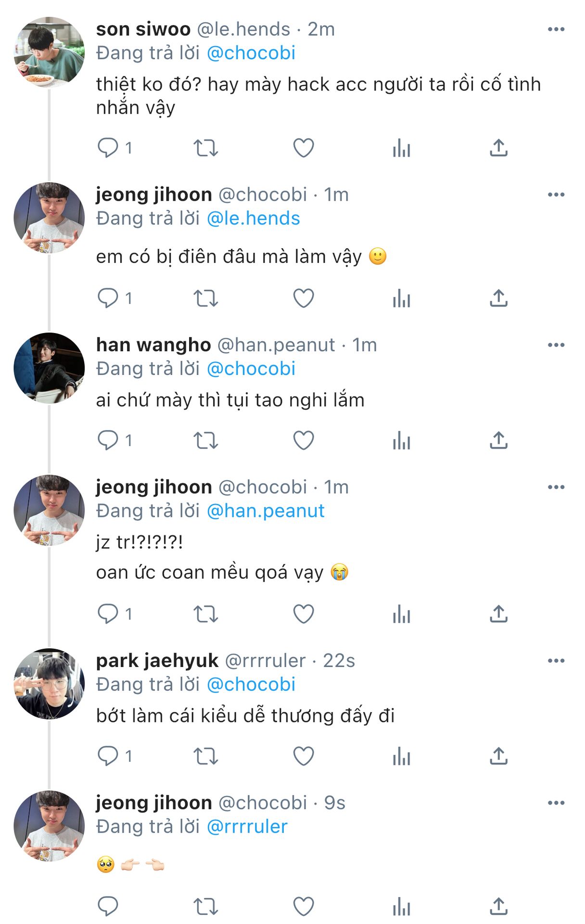Image resolution: width=585 pixels, height=924 pixels.
Task: Like the 'oan ức coan mều' tweet
Action: 304,614
